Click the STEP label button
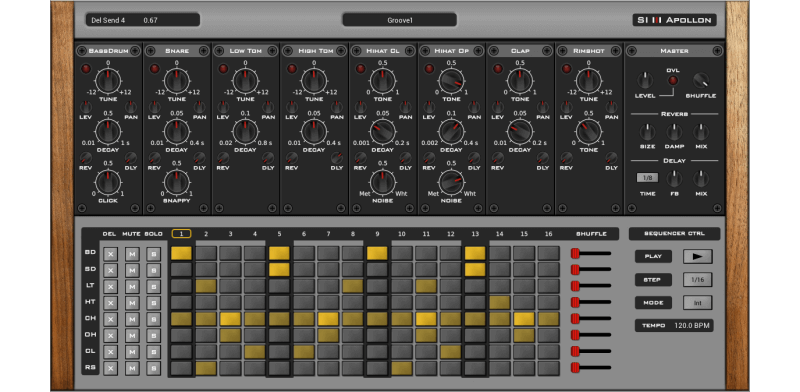Screen dimensions: 800x392 pos(653,280)
